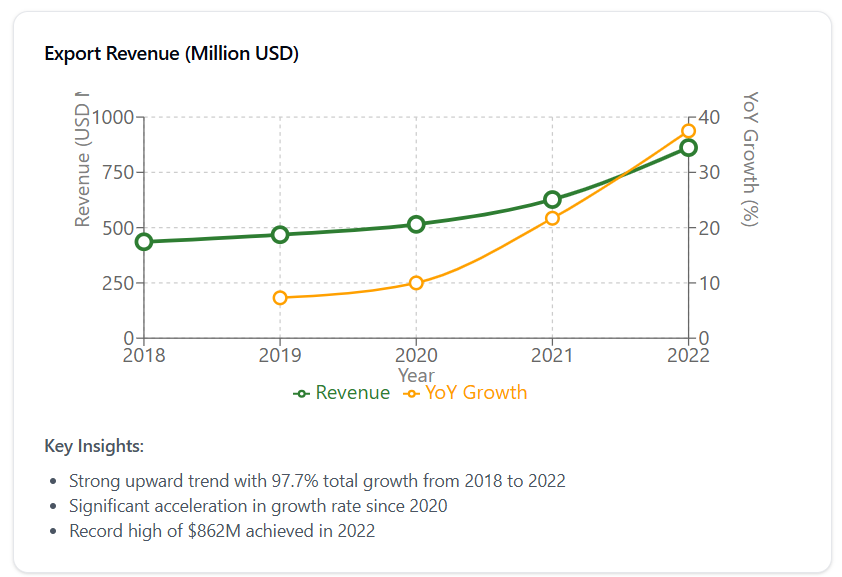842x577 pixels.
Task: Click the x-axis tick label 2022
Action: (688, 355)
